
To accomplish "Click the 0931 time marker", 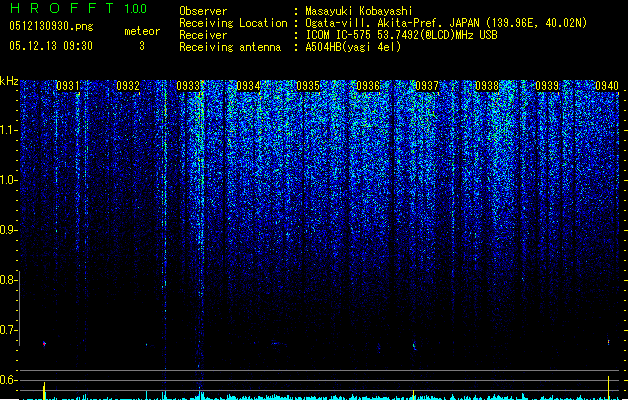I will point(68,86).
